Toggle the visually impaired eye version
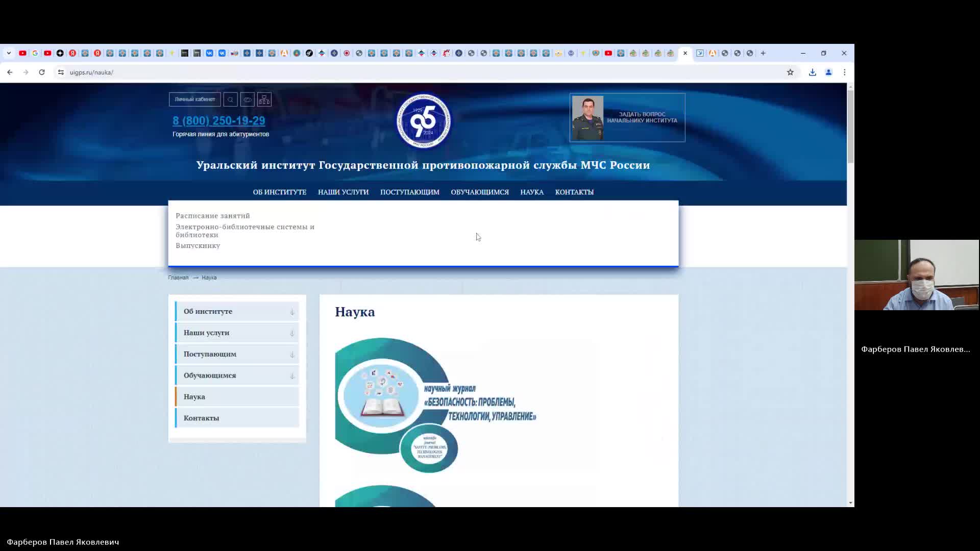The height and width of the screenshot is (551, 980). [247, 99]
